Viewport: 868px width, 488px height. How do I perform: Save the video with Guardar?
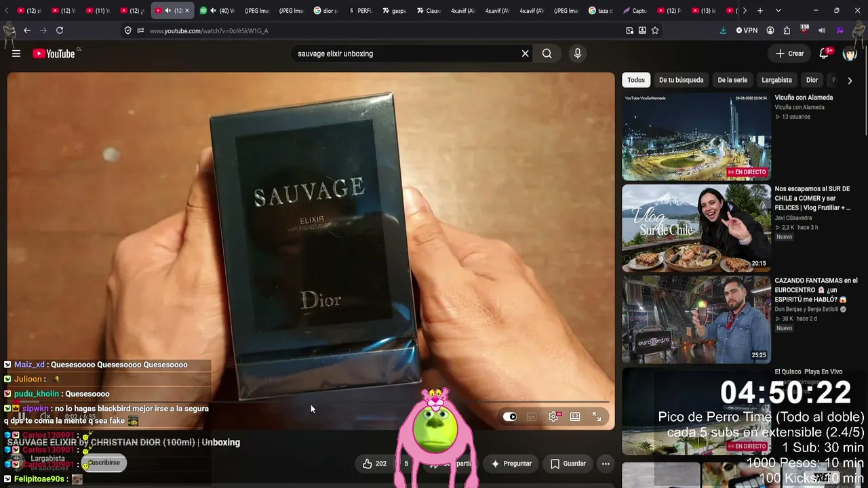pos(568,464)
